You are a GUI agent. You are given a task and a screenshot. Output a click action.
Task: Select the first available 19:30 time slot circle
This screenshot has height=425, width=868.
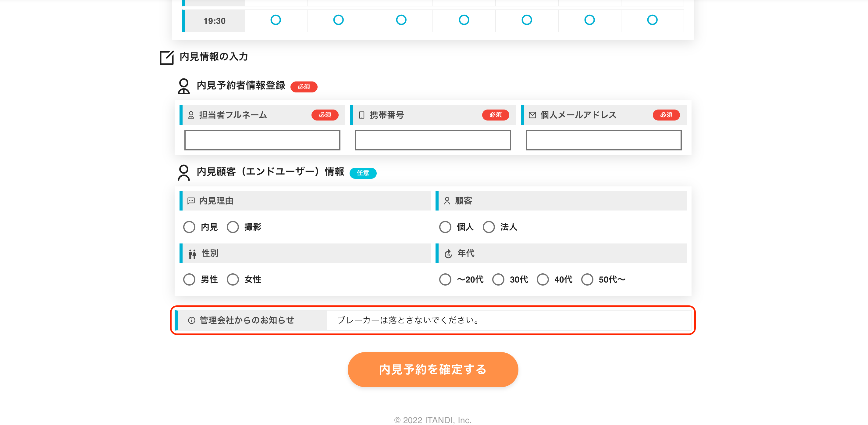pos(276,20)
